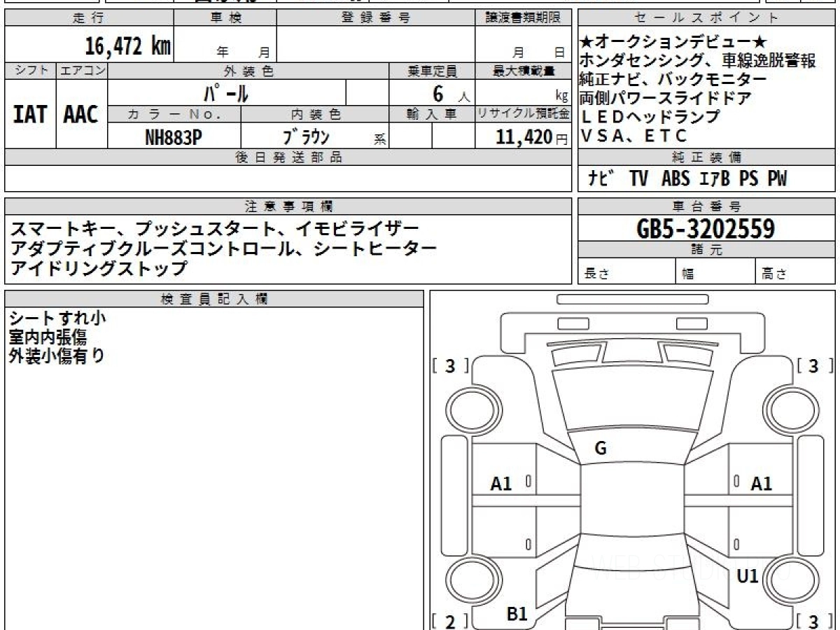840x630 pixels.
Task: Click the 外装色 header
Action: tap(248, 71)
